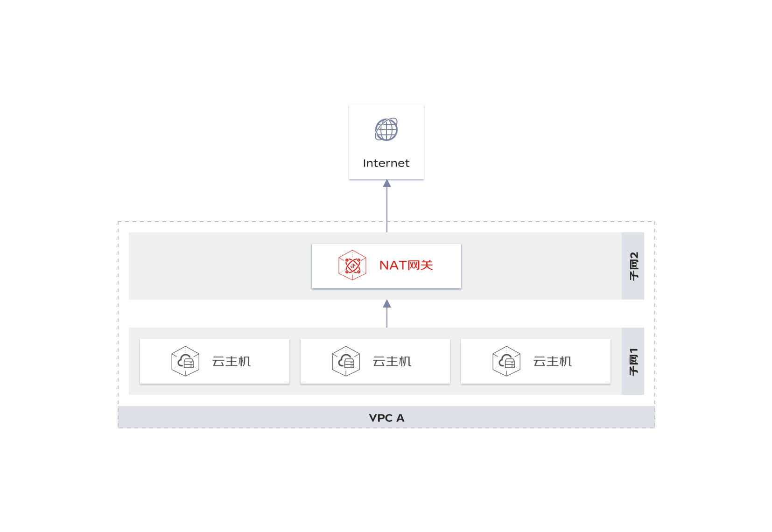Click the Internet globe icon
Screen dimensions: 772x532
(386, 129)
